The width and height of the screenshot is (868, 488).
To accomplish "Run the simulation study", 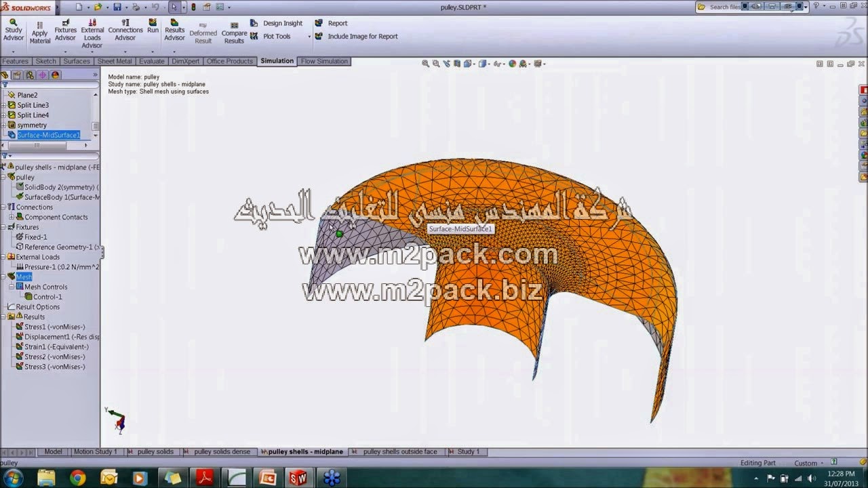I will [153, 26].
